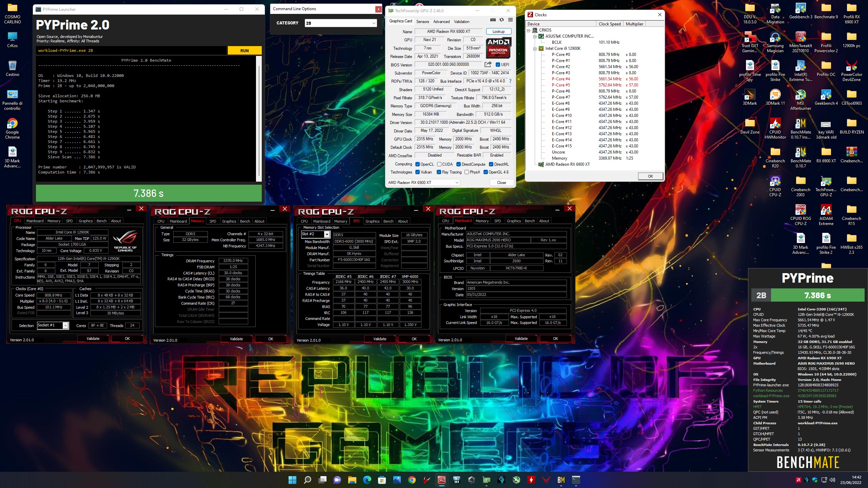Viewport: 868px width, 488px height.
Task: Toggle the Vulkan checkbox
Action: (x=418, y=172)
